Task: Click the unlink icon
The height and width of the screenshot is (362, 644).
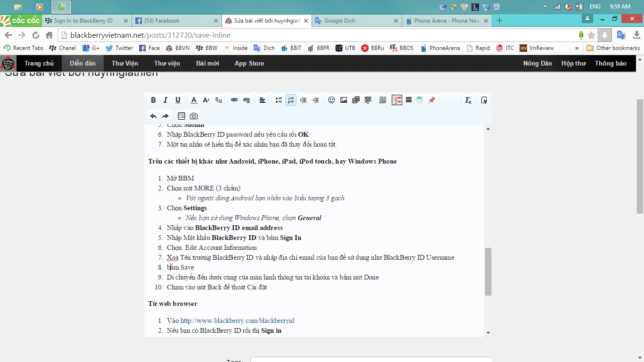Action: [x=247, y=100]
